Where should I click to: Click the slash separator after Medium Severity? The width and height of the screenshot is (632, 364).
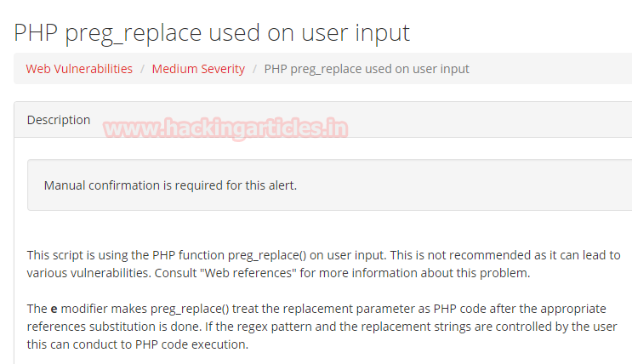pos(254,69)
